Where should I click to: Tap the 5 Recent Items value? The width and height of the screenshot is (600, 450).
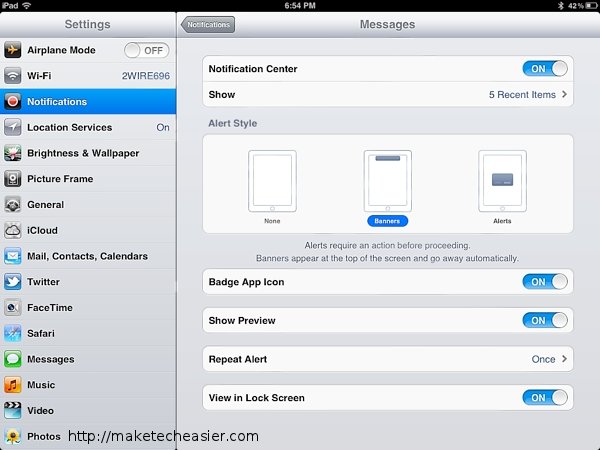522,95
